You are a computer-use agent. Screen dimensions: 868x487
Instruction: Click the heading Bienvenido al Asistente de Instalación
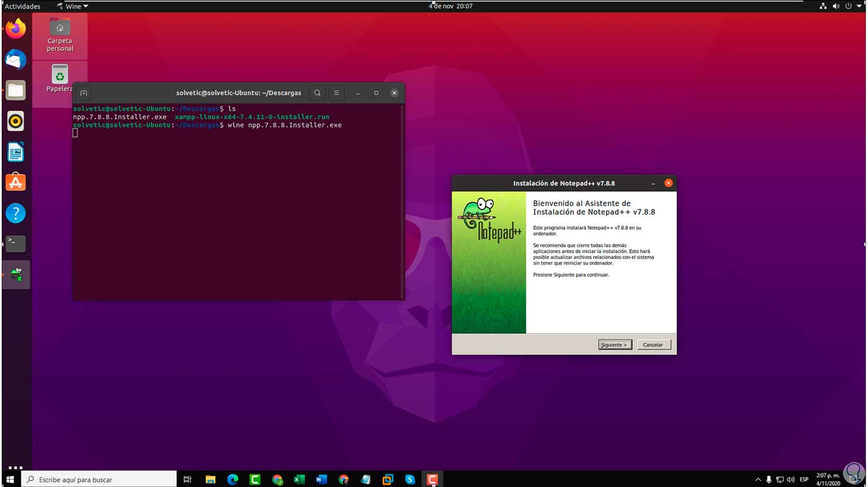point(594,208)
